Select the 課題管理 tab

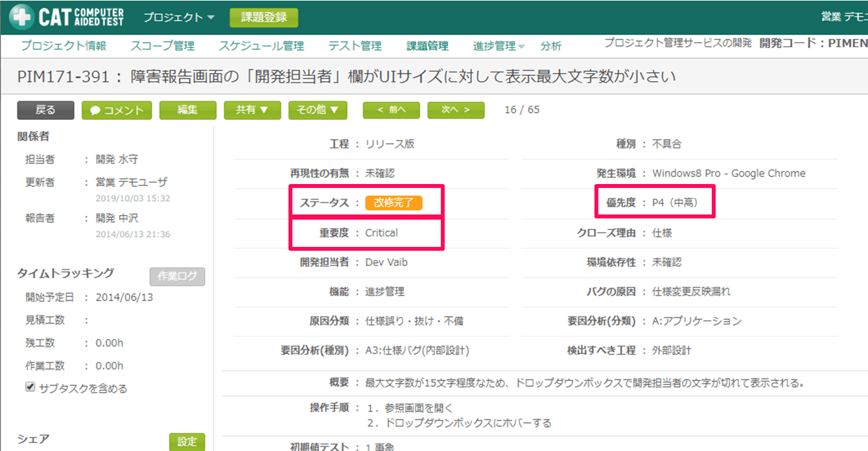[427, 46]
